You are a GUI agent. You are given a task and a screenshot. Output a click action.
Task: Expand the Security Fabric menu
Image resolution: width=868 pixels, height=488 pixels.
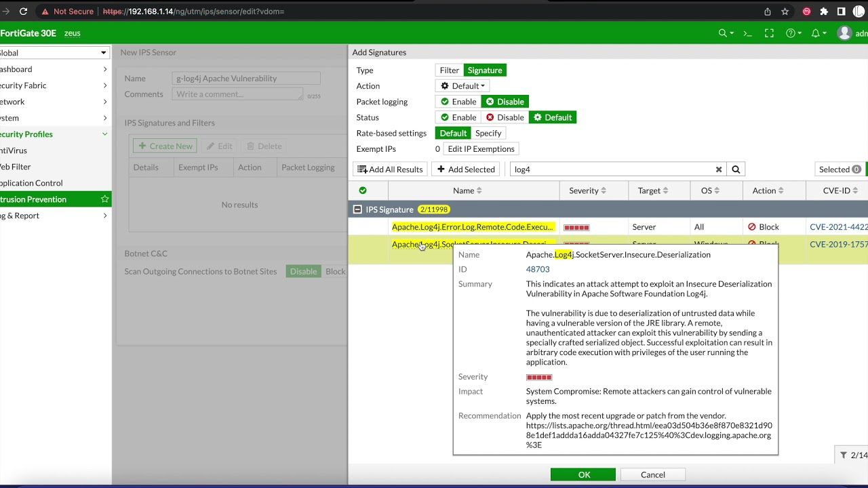click(x=105, y=85)
